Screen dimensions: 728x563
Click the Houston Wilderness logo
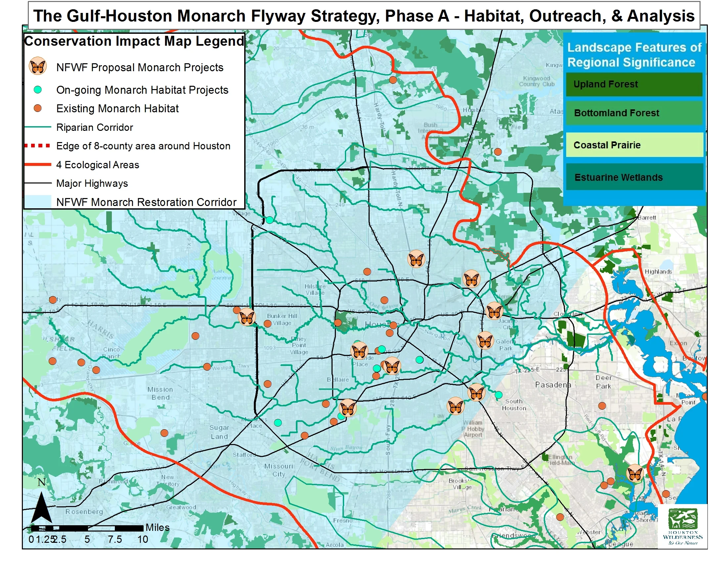683,526
